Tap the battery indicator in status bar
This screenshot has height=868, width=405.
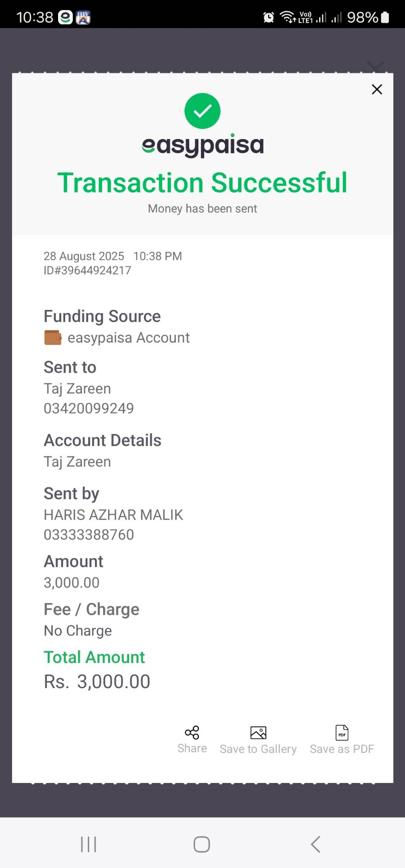[x=385, y=18]
